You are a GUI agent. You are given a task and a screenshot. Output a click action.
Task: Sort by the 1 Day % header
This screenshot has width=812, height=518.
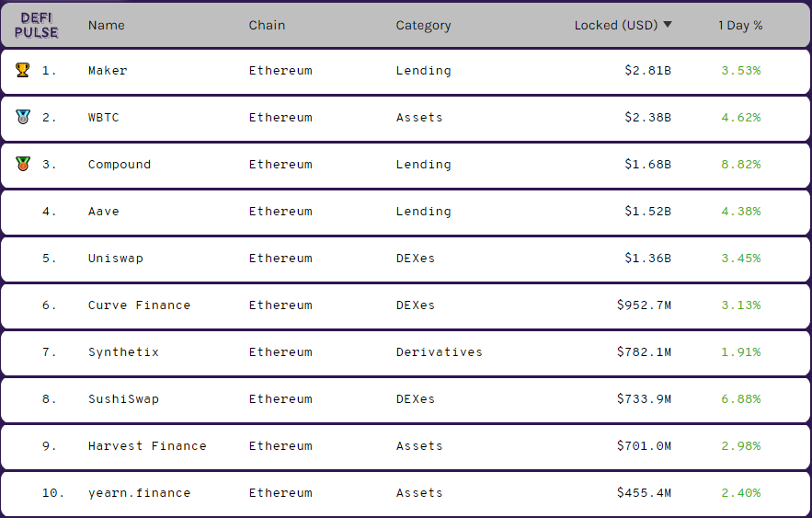point(740,25)
